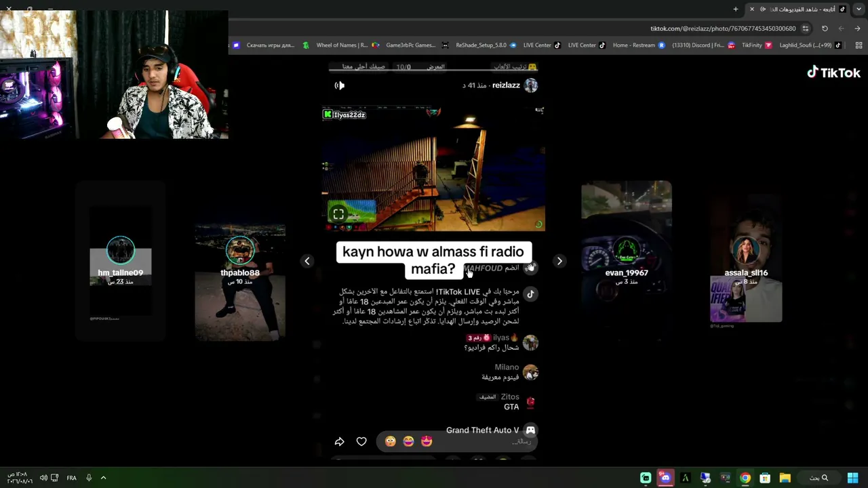Image resolution: width=868 pixels, height=488 pixels.
Task: Open a new browser tab
Action: click(x=736, y=9)
